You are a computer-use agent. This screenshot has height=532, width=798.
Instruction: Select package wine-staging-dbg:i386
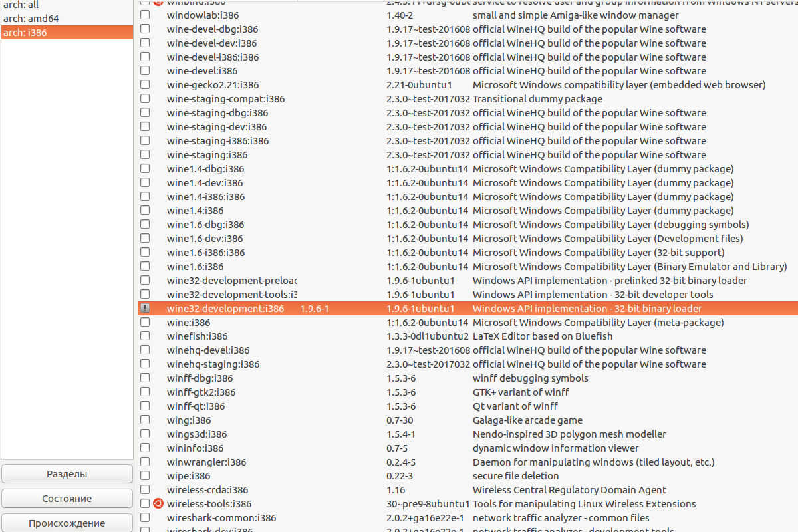(217, 112)
